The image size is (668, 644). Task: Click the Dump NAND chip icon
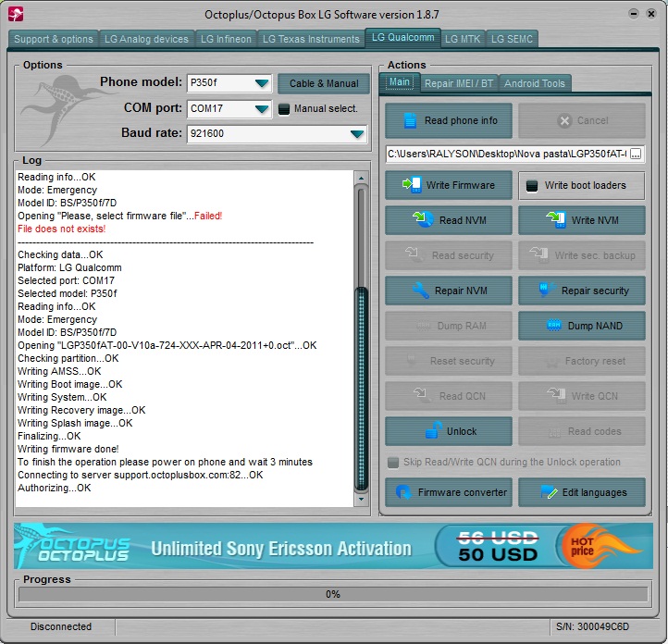(554, 326)
